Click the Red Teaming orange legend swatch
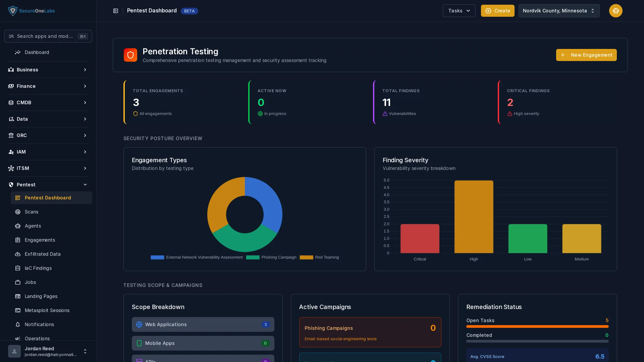Viewport: 644px width, 362px height. pyautogui.click(x=306, y=257)
